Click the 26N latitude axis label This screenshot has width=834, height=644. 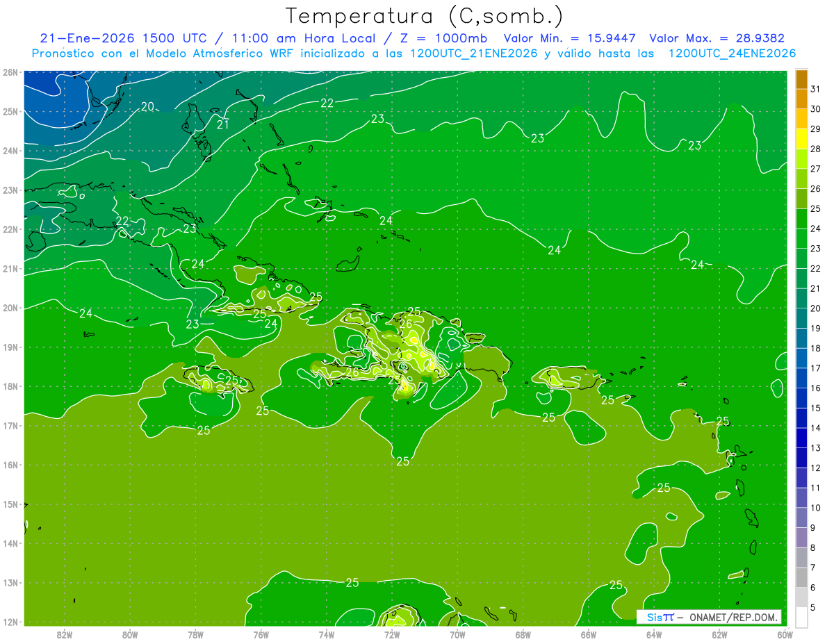(x=10, y=72)
